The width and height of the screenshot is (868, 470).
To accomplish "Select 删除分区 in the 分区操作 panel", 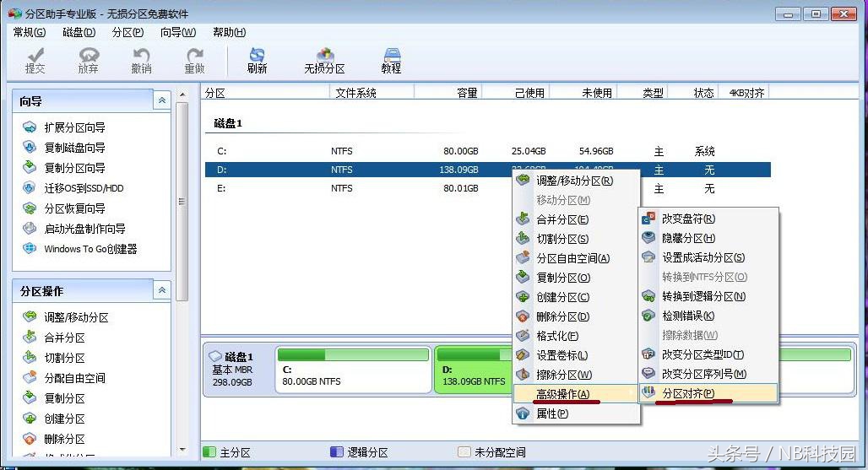I will point(54,439).
